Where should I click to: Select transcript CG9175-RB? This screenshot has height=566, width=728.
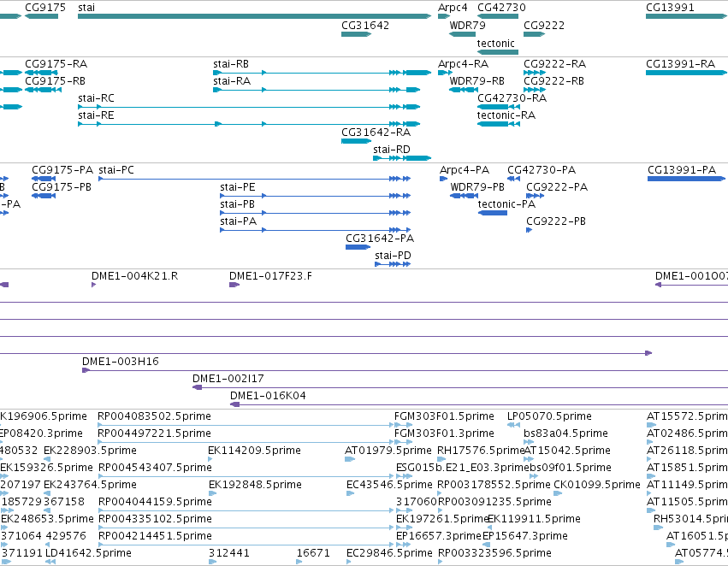click(43, 90)
